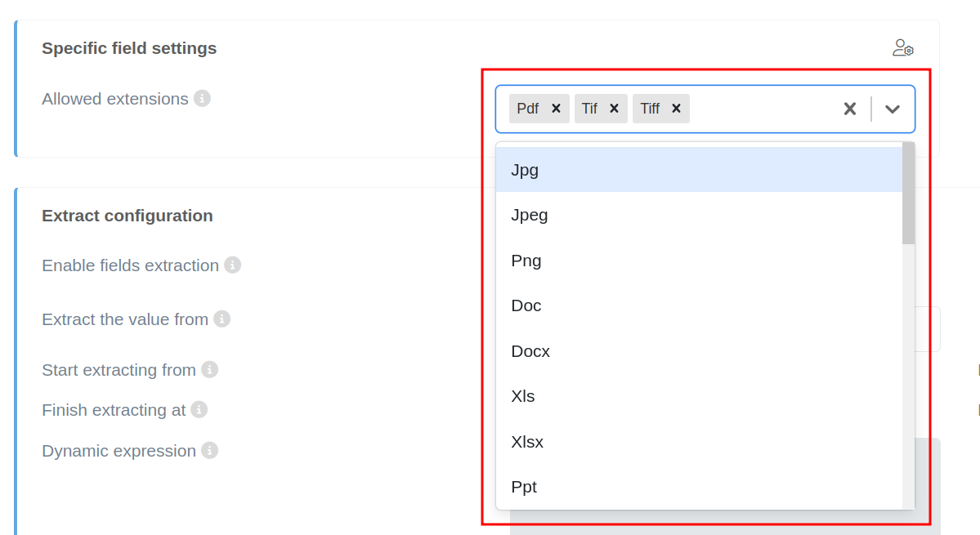Viewport: 980px width, 535px height.
Task: Click the Allowed extensions info icon
Action: click(x=202, y=99)
